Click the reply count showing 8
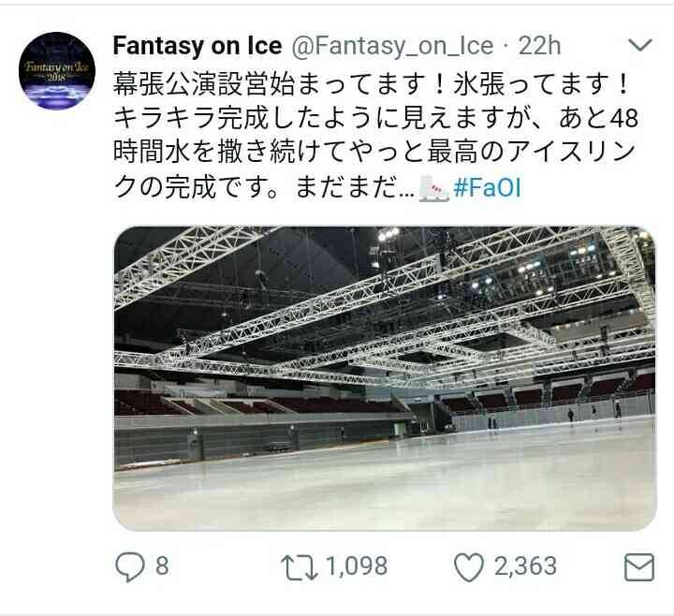Viewport: 674px width, 616px height. tap(162, 565)
